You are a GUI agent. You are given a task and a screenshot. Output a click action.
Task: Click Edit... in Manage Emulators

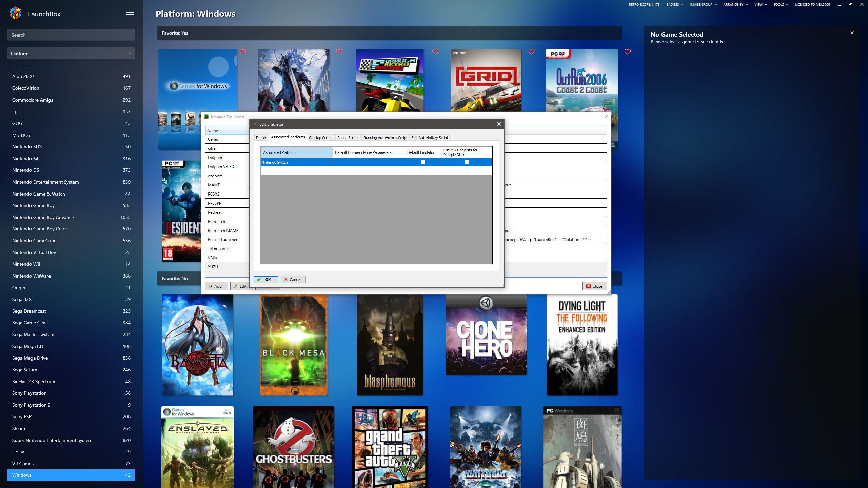tap(241, 286)
